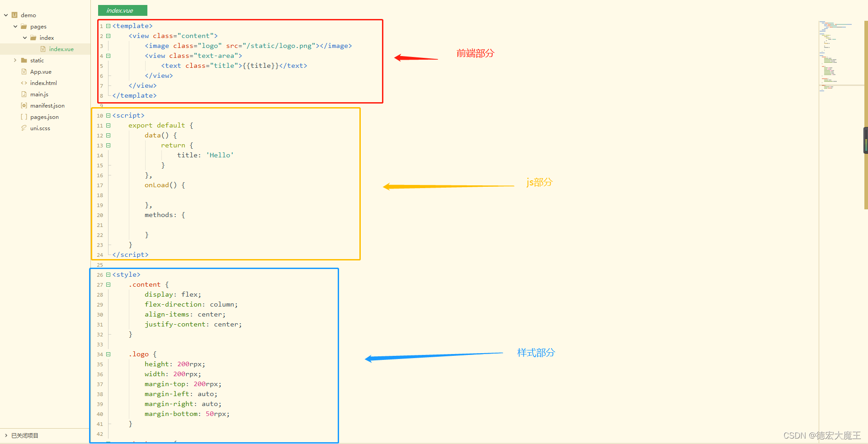Viewport: 868px width, 444px height.
Task: Click the pages.json brackets icon
Action: coord(24,117)
